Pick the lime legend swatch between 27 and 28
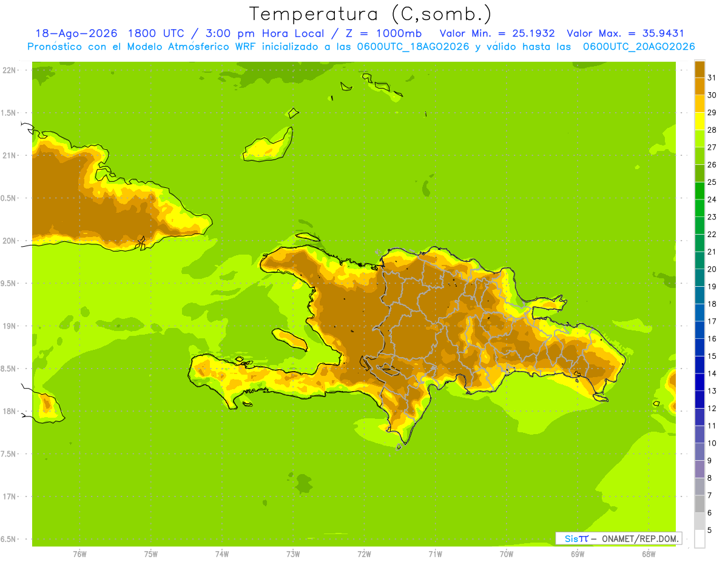The height and width of the screenshot is (562, 728). point(699,139)
